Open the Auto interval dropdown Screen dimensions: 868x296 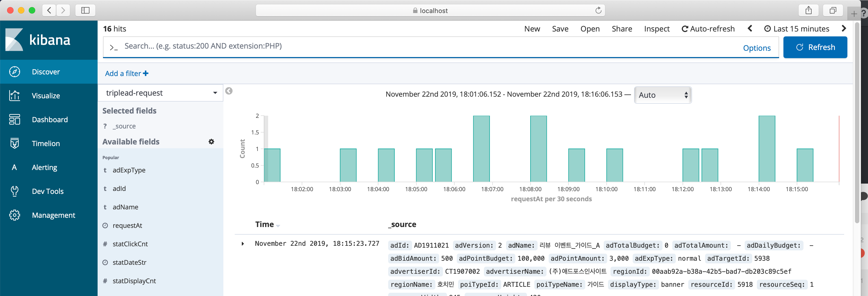[x=663, y=95]
